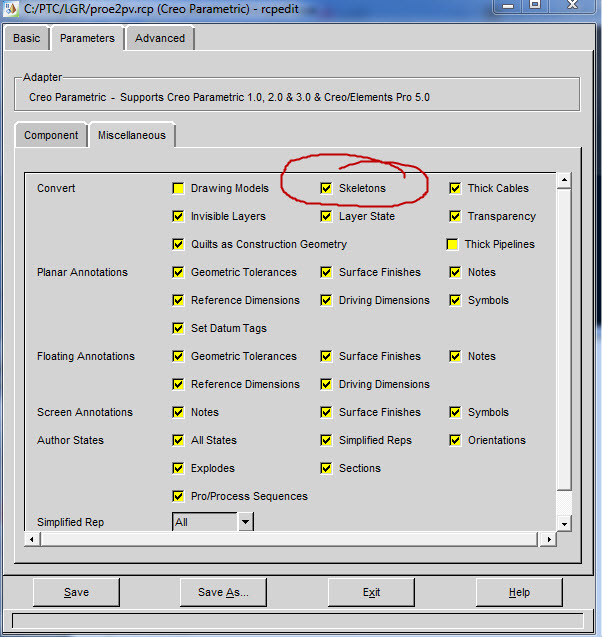Toggle Pro/Process Sequences checkbox

point(178,496)
